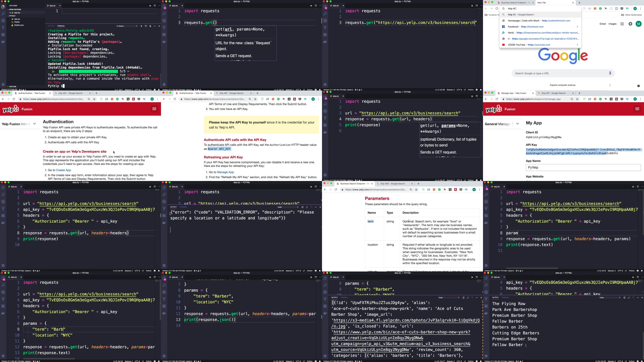Toggle maximized panel in the pipenv terminal panel
The image size is (644, 362).
(x=155, y=26)
